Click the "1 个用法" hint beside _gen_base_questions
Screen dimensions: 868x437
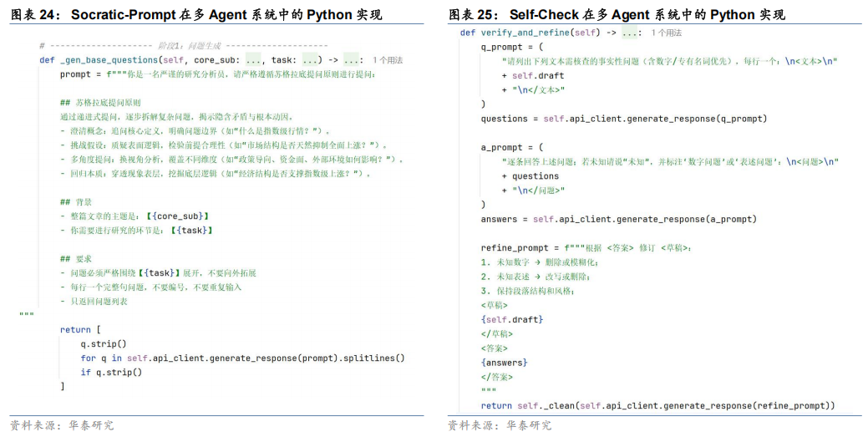[387, 60]
